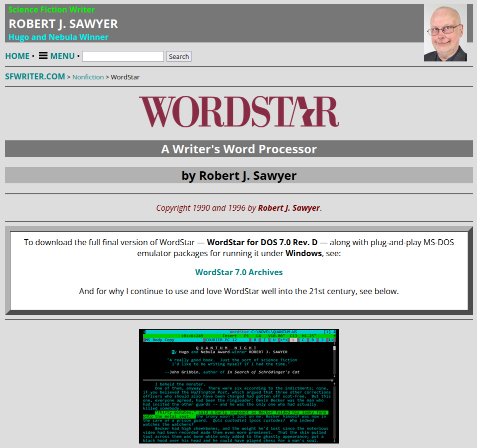This screenshot has width=477, height=448.
Task: Click the 'Hugo and Nebula Winner' text
Action: (x=58, y=37)
